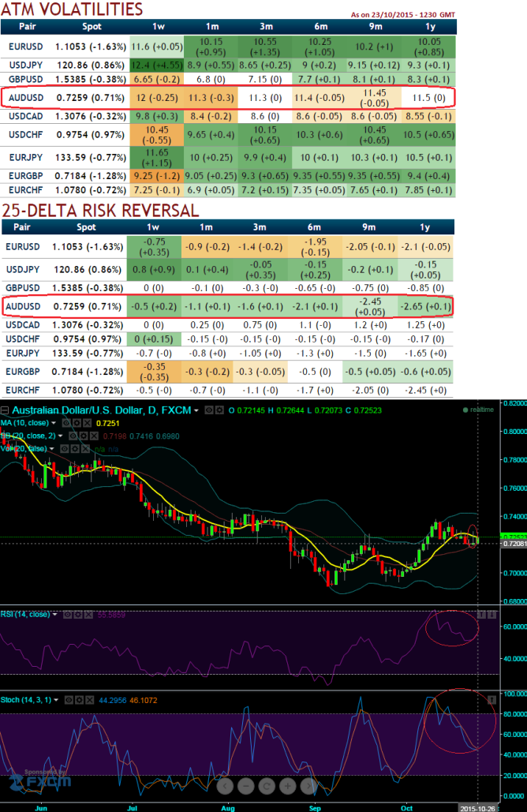Click EURCHF 1m volatility cell 6.9 (+0.05)
The width and height of the screenshot is (527, 812).
211,190
